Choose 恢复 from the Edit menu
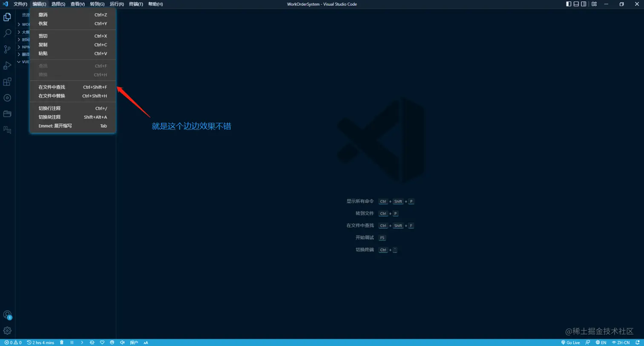Image resolution: width=644 pixels, height=346 pixels. point(73,23)
